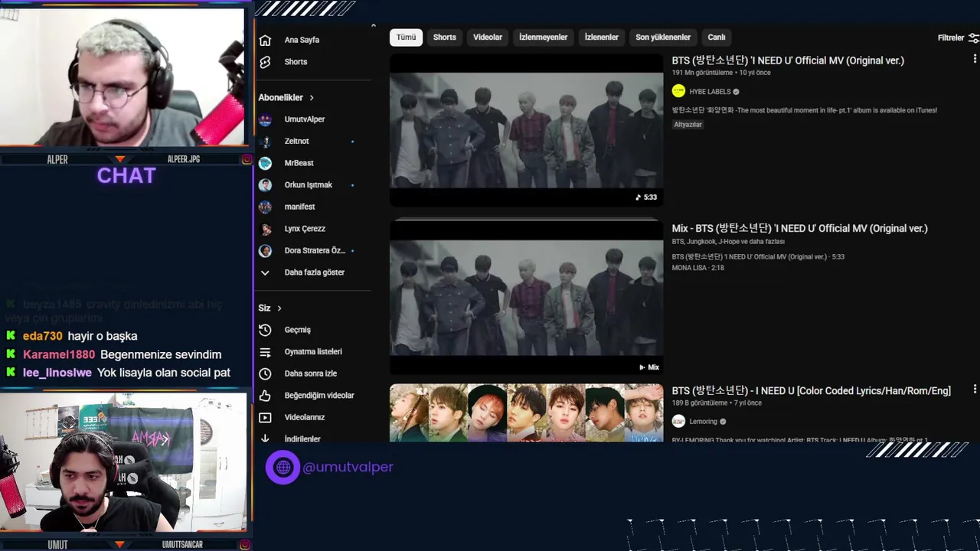980x551 pixels.
Task: Click HYBE LABELS channel avatar
Action: [x=678, y=91]
